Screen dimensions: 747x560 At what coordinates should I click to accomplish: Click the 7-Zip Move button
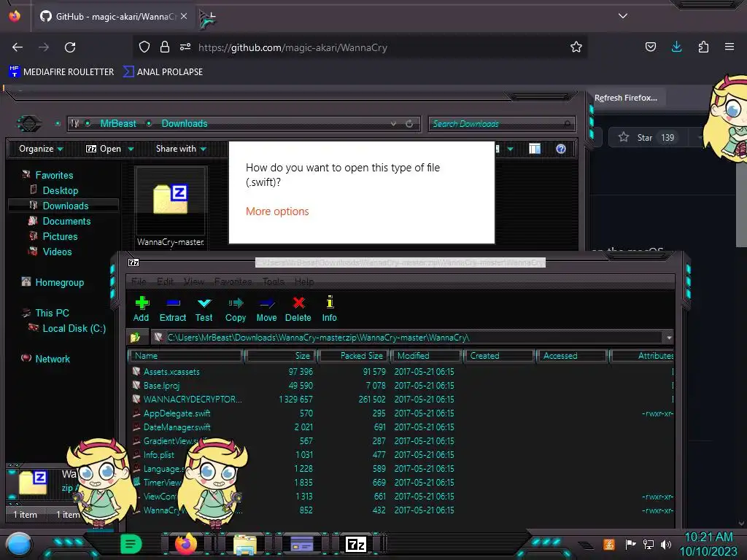coord(266,309)
